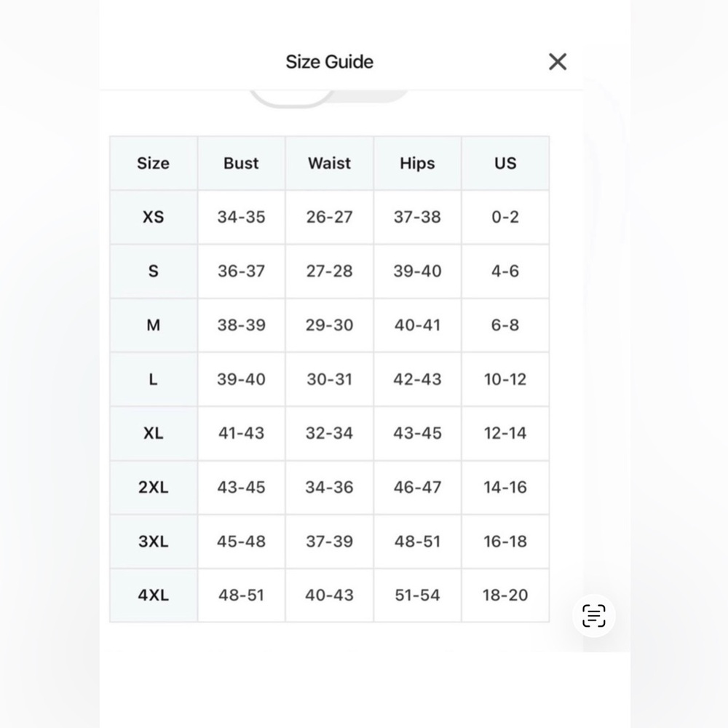Click the 37-39 waist cell
Image resolution: width=728 pixels, height=728 pixels.
[329, 542]
